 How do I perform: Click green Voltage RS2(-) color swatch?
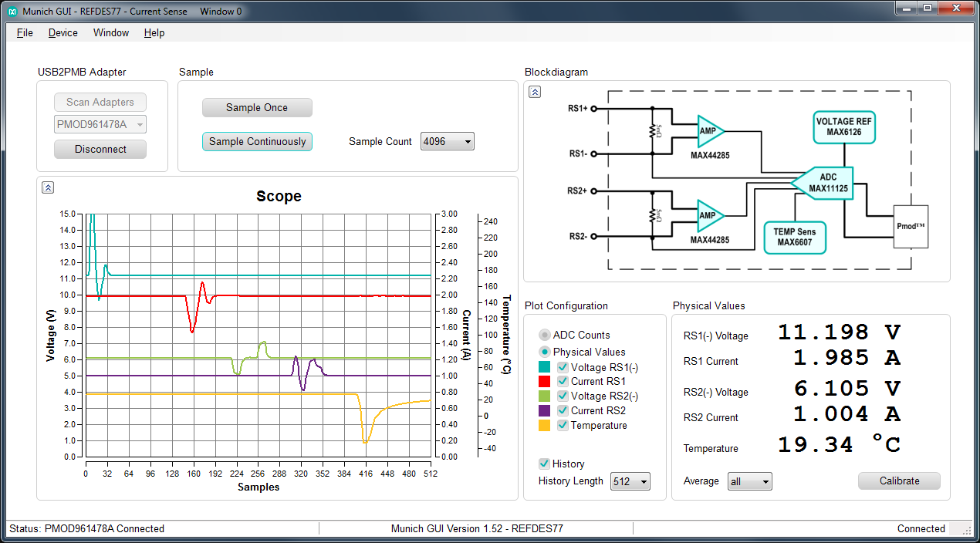click(544, 396)
